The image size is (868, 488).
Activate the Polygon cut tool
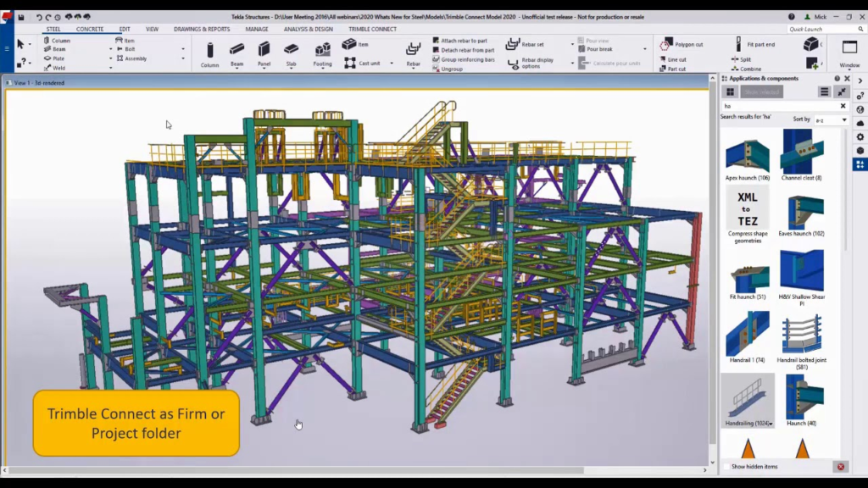[682, 44]
